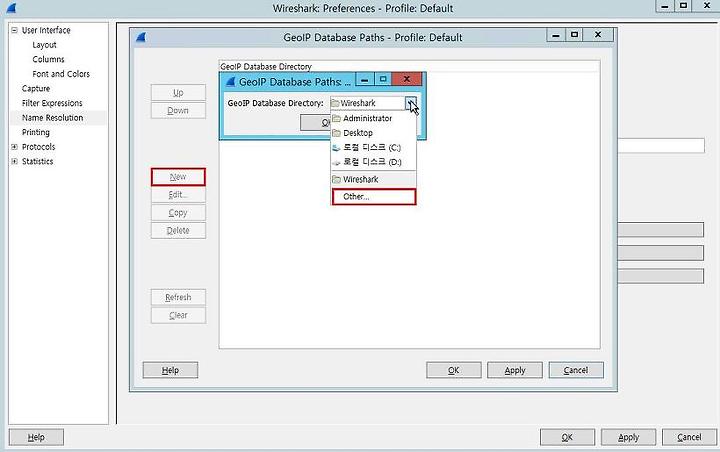Click New to add a path
Viewport: 720px width, 452px height.
178,177
